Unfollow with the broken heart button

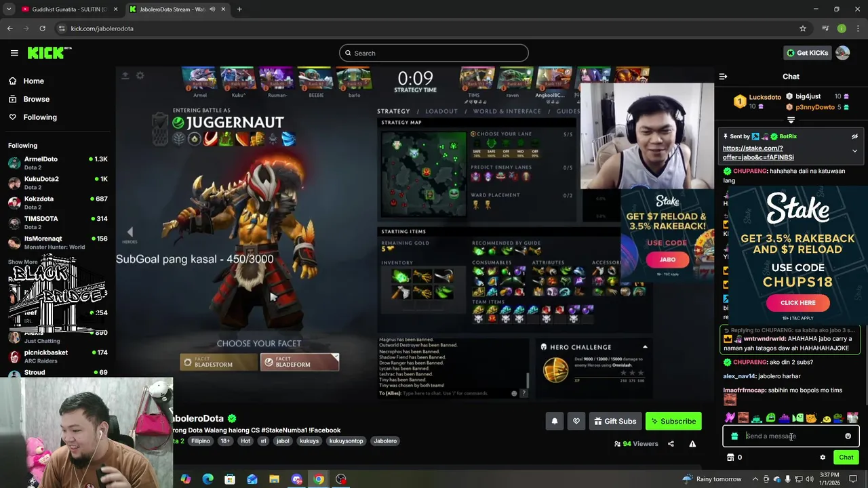click(x=576, y=422)
